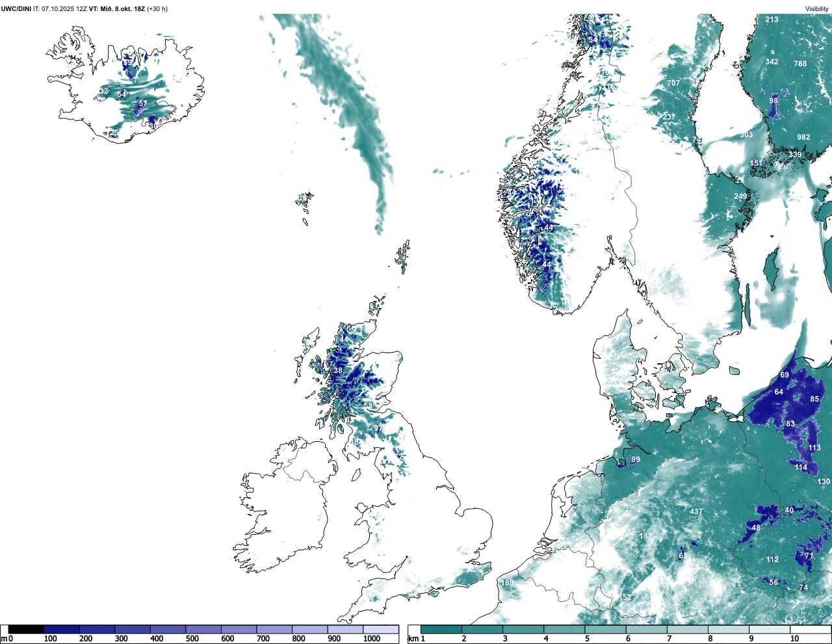
Task: Click the '97' value over southern Scotland
Action: coord(378,428)
